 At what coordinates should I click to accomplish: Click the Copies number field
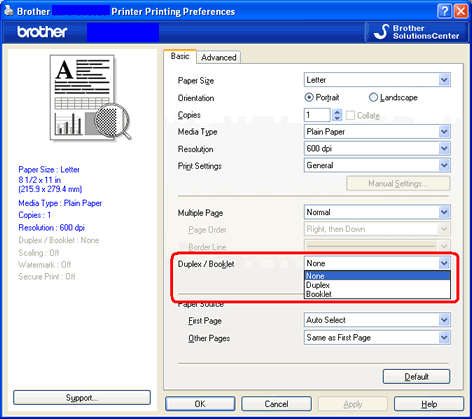coord(317,115)
